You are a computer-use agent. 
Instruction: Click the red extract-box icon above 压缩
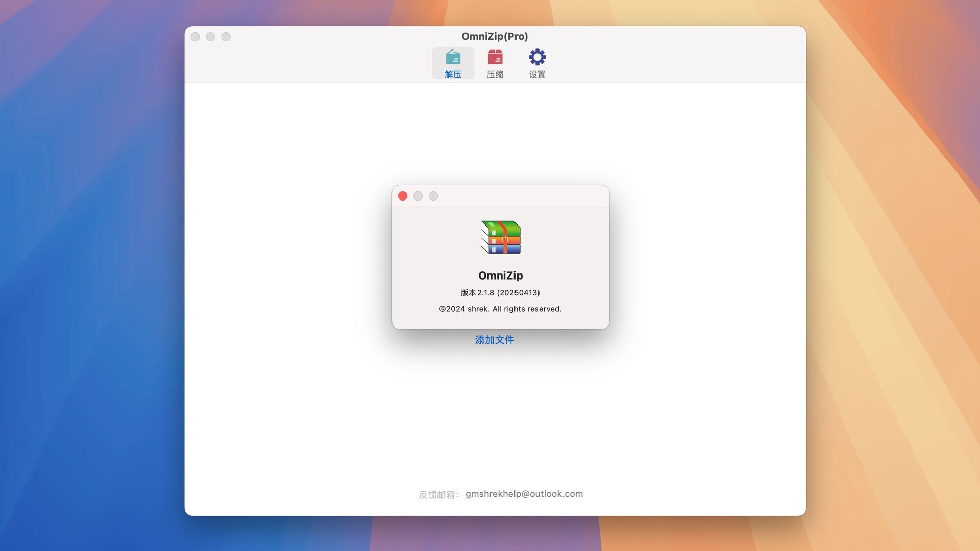point(495,57)
